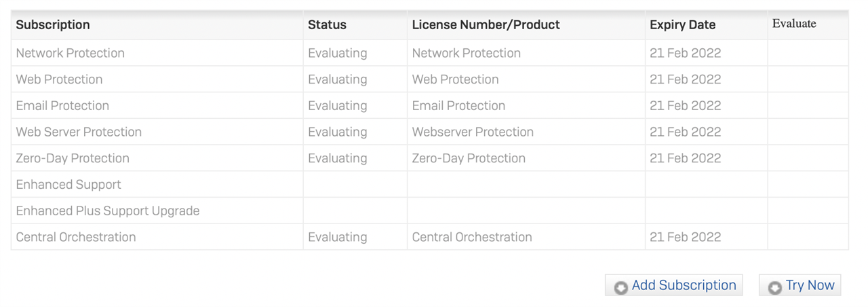Click the Zero-Day Protection subscription name

coord(73,158)
